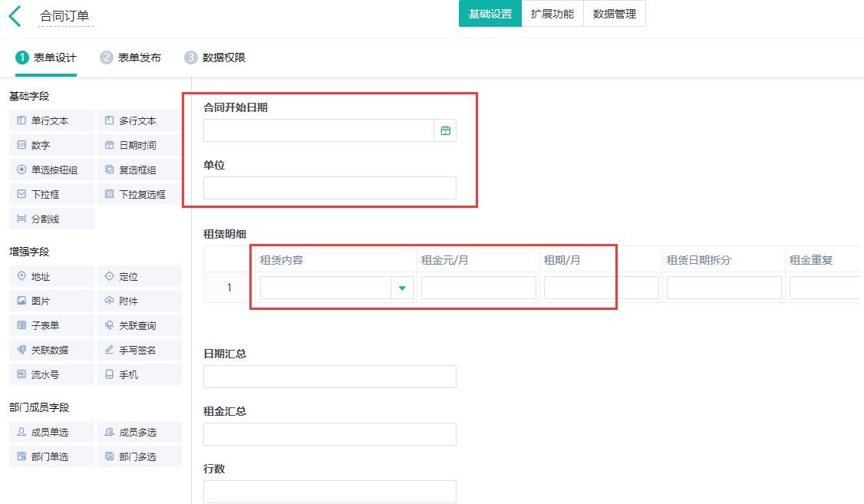The image size is (864, 504).
Task: Add a 手机 field
Action: click(140, 374)
